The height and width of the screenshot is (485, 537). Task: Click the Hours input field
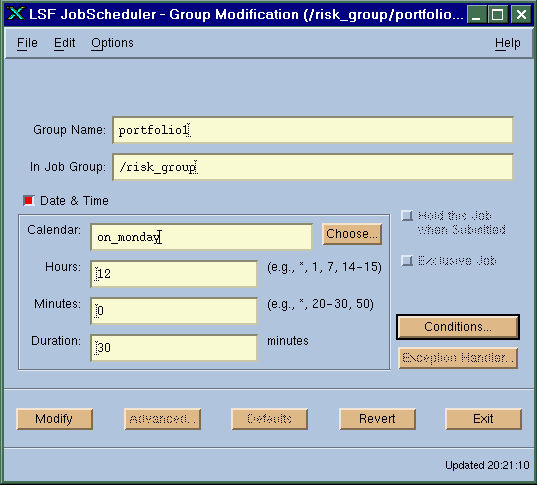click(x=174, y=274)
